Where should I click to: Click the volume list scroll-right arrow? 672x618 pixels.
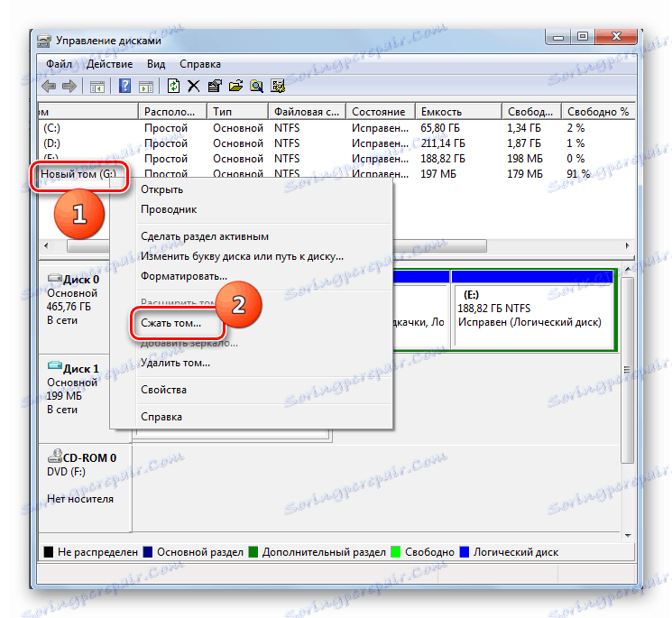(x=628, y=245)
